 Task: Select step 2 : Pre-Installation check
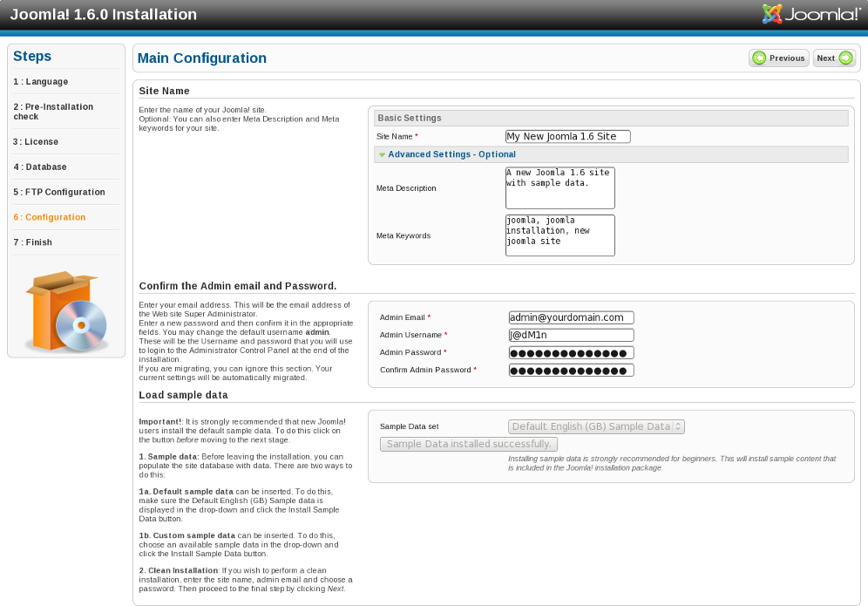pyautogui.click(x=53, y=112)
